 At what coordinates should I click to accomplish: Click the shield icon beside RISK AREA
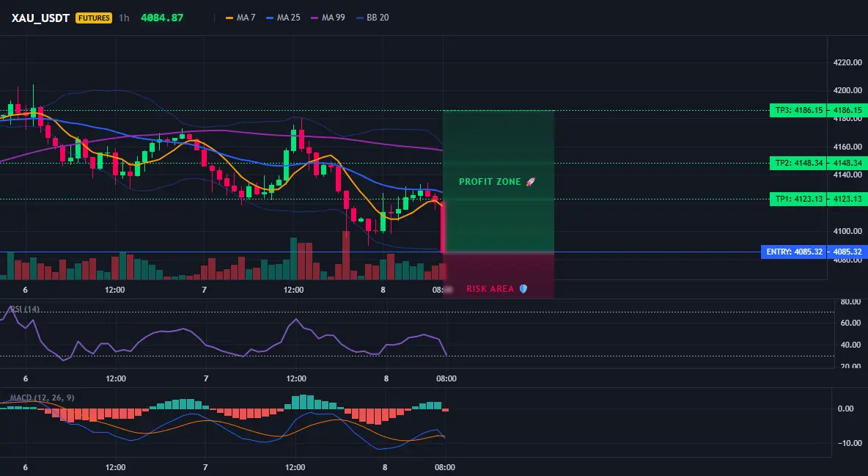tap(523, 289)
